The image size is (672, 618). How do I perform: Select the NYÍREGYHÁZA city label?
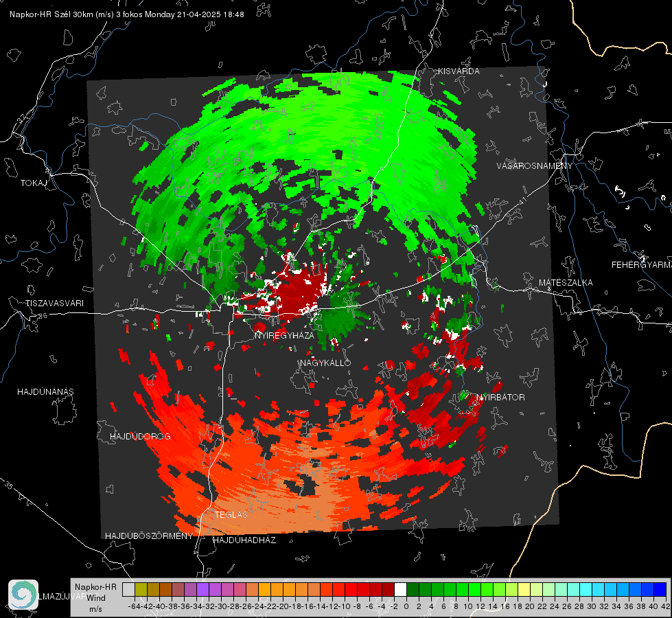point(284,336)
